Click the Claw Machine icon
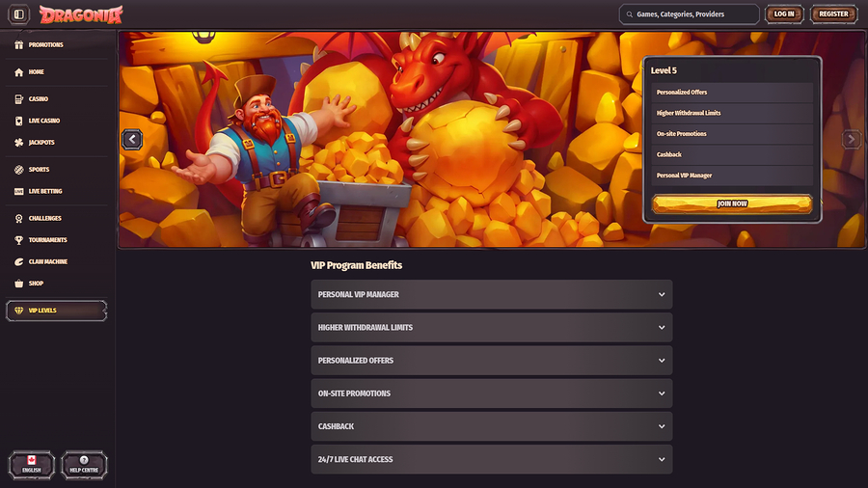The height and width of the screenshot is (488, 868). [x=19, y=261]
